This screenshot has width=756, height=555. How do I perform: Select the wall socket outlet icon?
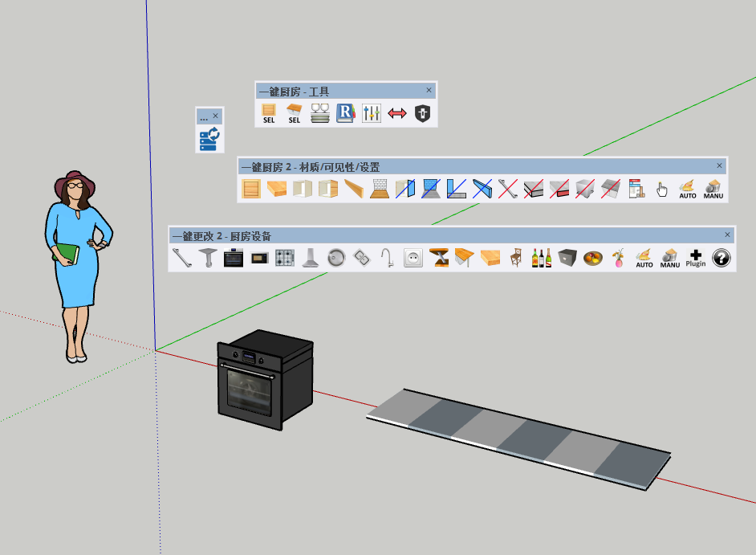pos(413,258)
